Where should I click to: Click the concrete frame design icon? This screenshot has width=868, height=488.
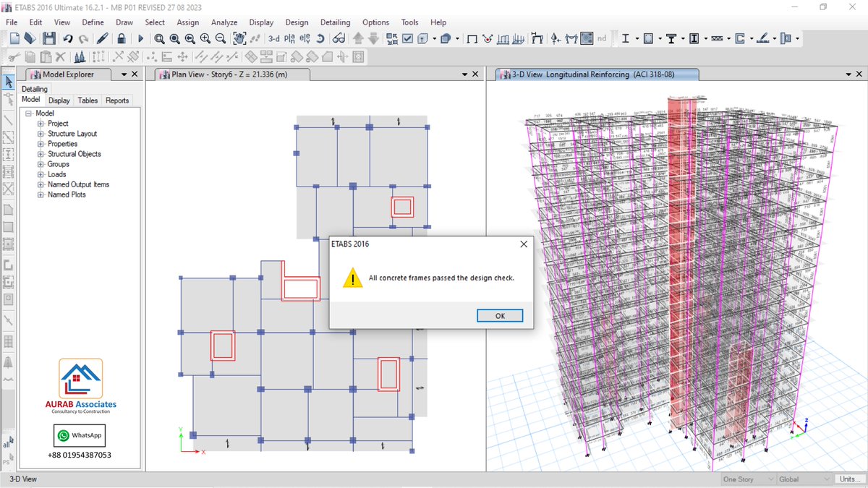tap(648, 38)
